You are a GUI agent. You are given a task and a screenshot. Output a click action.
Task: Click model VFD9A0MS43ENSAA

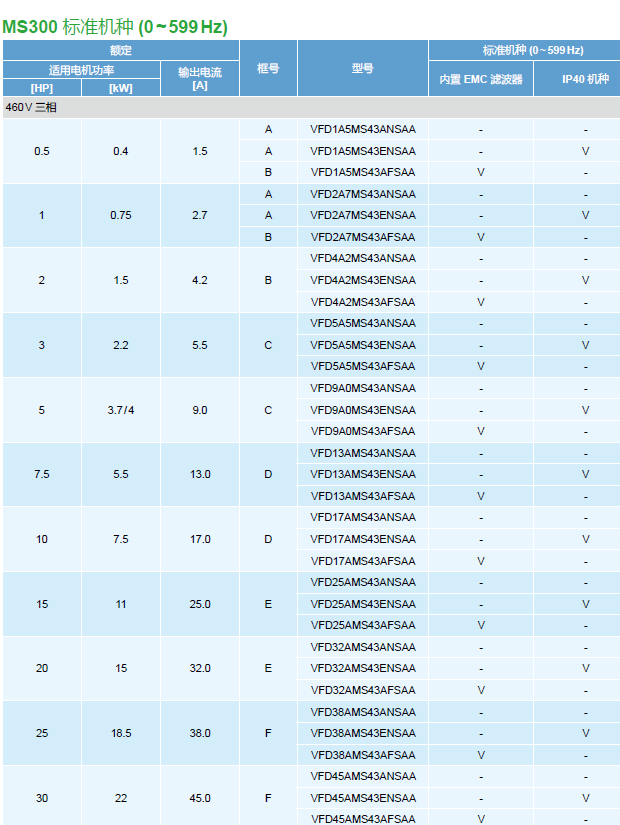(x=362, y=410)
